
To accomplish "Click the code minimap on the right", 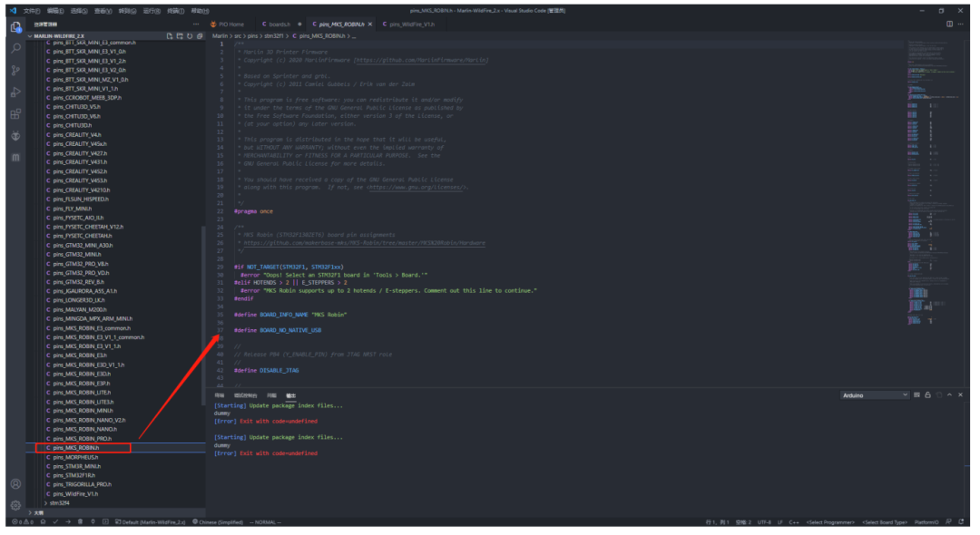I will coord(935,181).
